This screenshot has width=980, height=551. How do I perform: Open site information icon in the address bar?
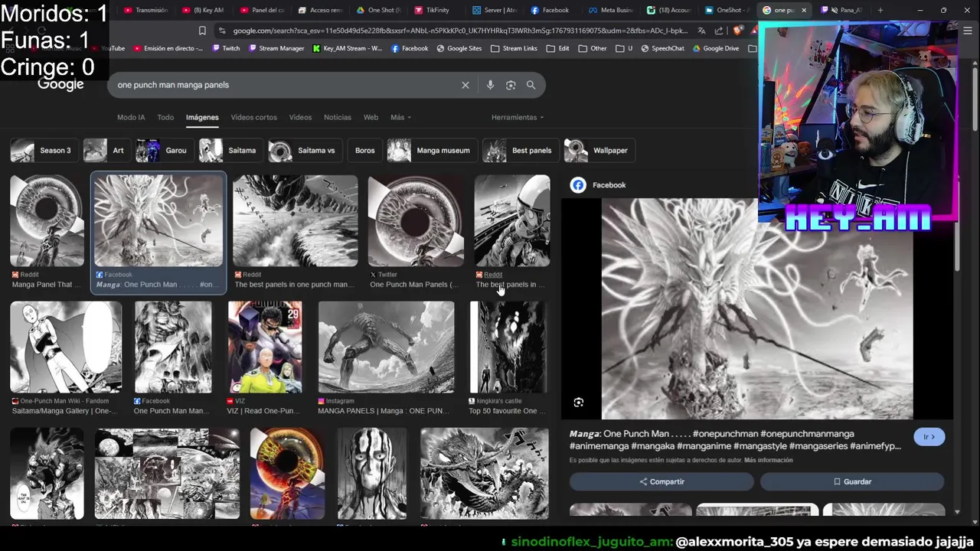[x=222, y=31]
